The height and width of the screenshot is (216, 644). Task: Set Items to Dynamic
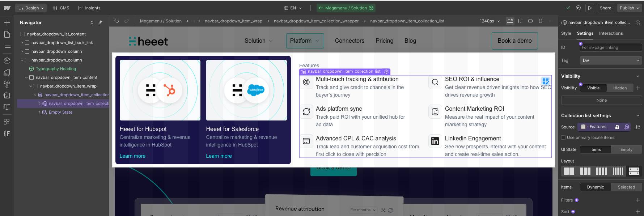click(596, 187)
